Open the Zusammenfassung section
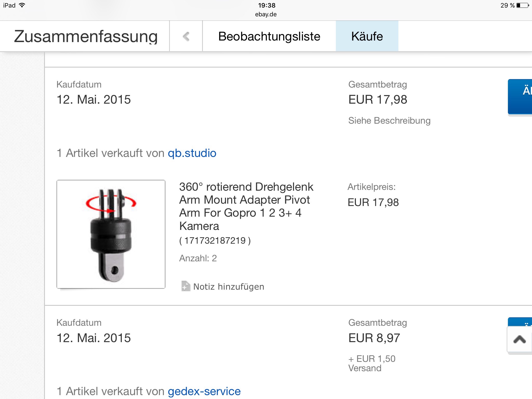The width and height of the screenshot is (532, 399). tap(85, 36)
